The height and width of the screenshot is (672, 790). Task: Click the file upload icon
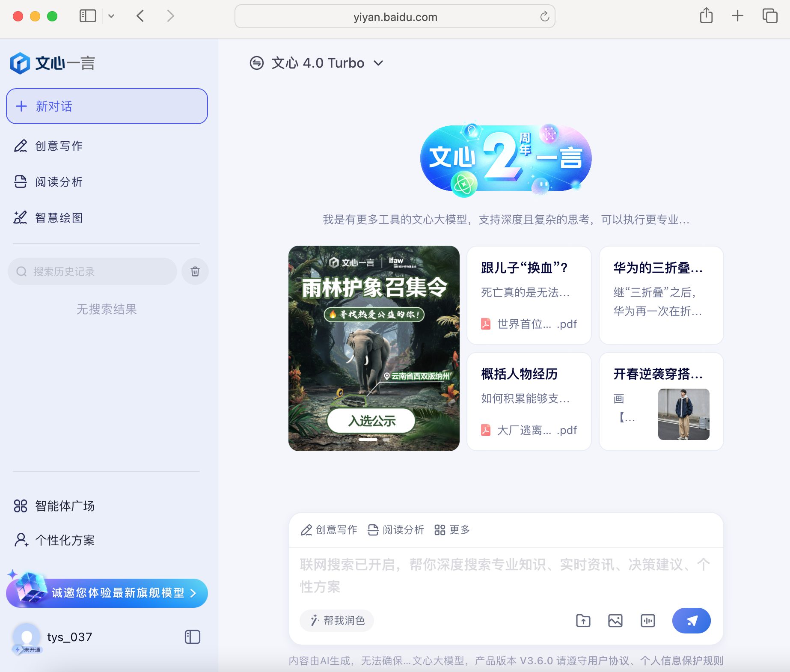click(583, 621)
